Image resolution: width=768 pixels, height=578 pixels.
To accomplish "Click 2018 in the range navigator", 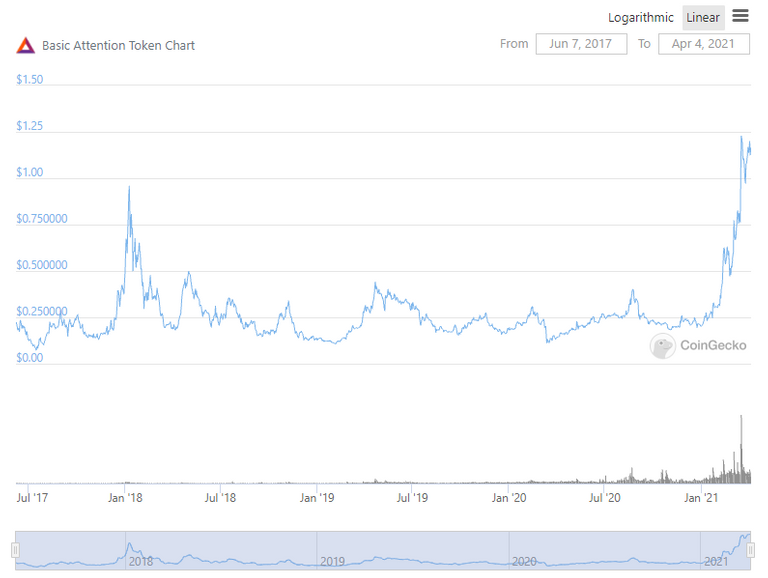I will [x=141, y=561].
